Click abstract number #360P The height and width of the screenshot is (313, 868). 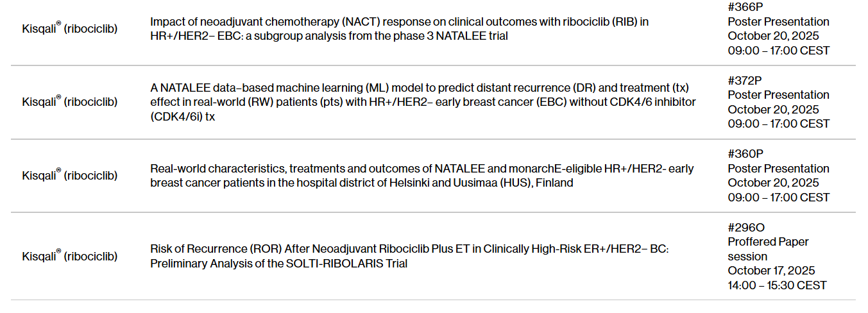(745, 154)
